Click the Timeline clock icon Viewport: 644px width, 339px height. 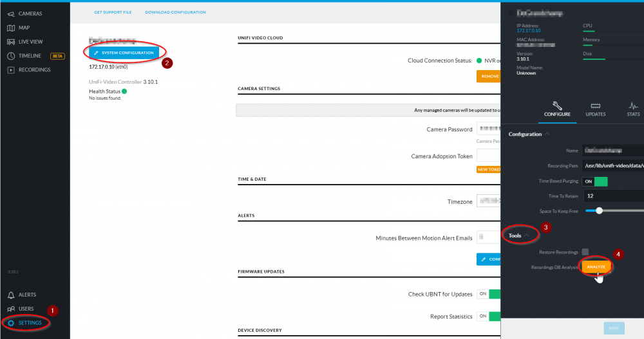click(11, 56)
